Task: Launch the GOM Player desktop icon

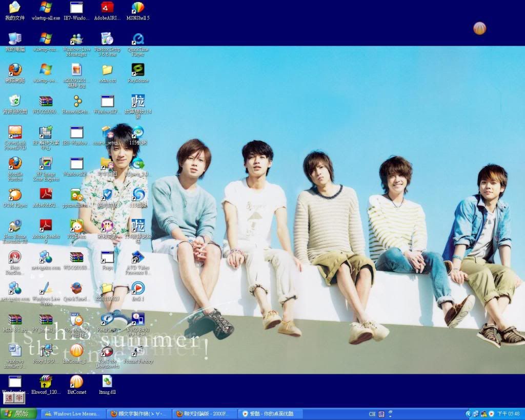Action: click(x=15, y=195)
